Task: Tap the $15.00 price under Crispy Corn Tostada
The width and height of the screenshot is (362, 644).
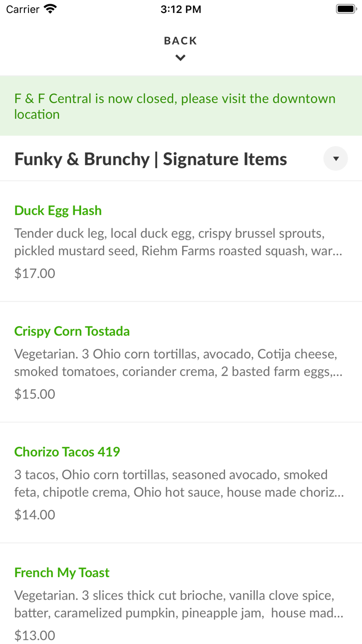Action: point(34,393)
